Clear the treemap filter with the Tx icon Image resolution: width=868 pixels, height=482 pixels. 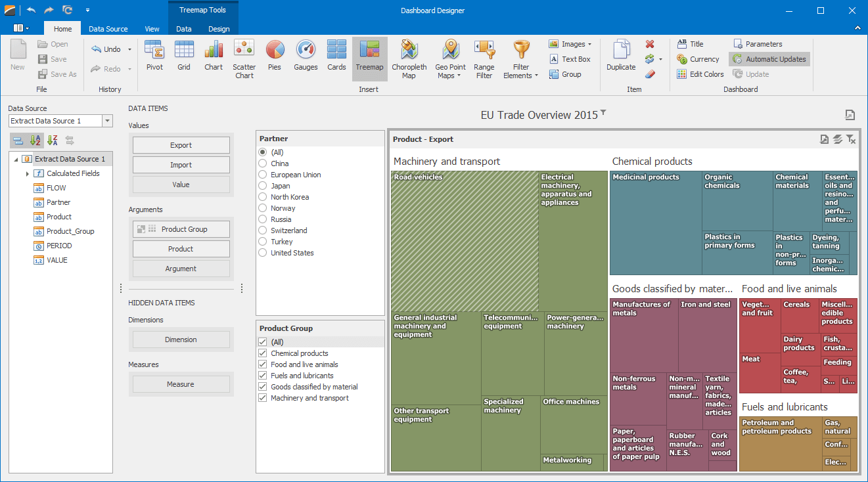(x=852, y=139)
